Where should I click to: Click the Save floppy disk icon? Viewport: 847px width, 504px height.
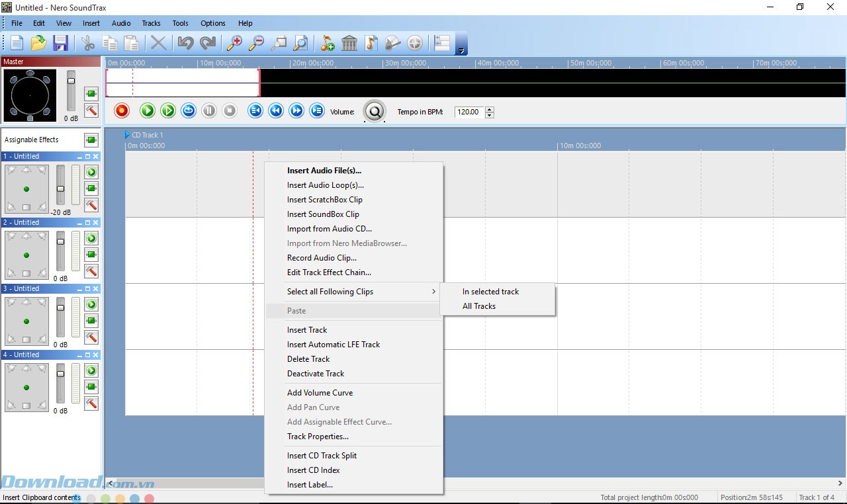click(x=61, y=44)
